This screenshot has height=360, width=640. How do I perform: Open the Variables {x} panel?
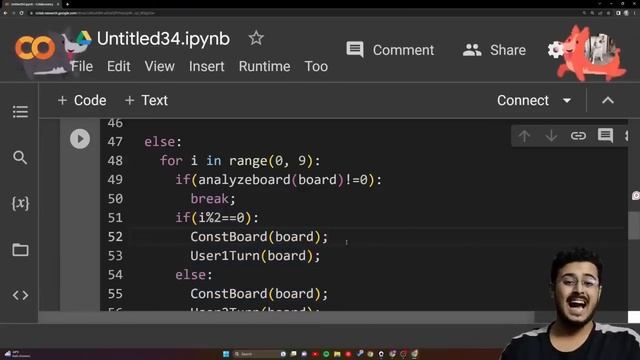coord(20,203)
